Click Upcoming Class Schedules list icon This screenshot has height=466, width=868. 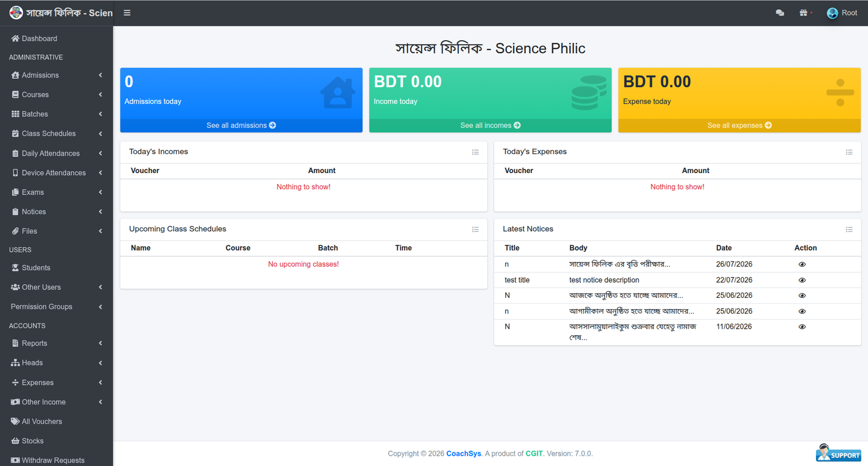click(475, 229)
